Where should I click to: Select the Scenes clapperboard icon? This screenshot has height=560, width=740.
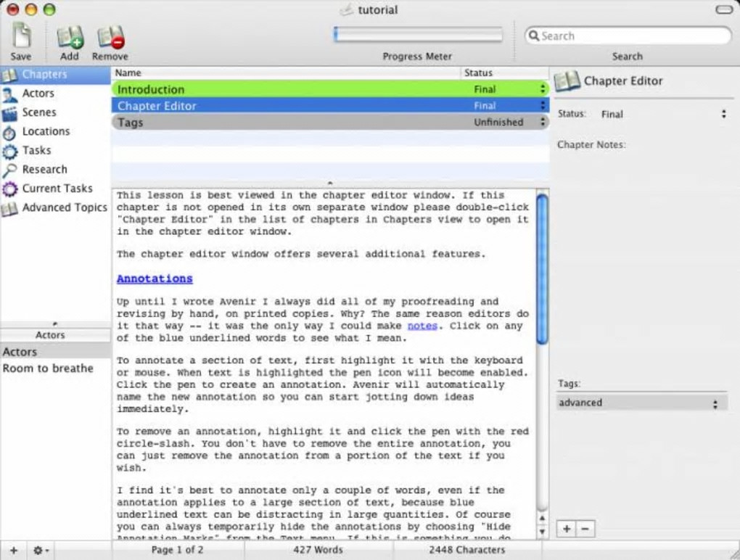9,113
